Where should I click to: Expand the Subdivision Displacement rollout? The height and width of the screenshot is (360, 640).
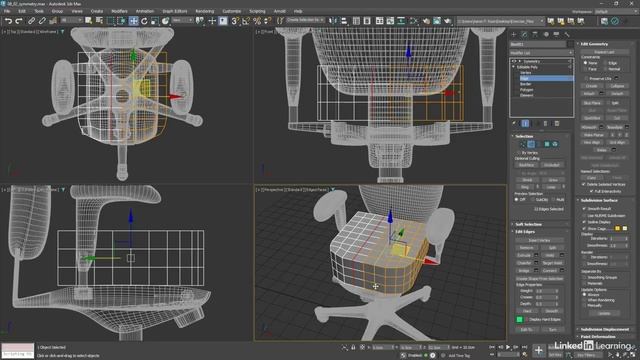(x=604, y=329)
